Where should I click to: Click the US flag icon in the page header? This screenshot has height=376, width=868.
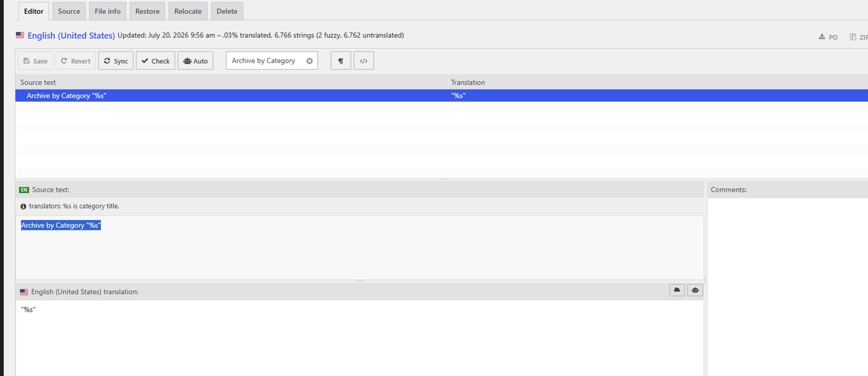20,35
